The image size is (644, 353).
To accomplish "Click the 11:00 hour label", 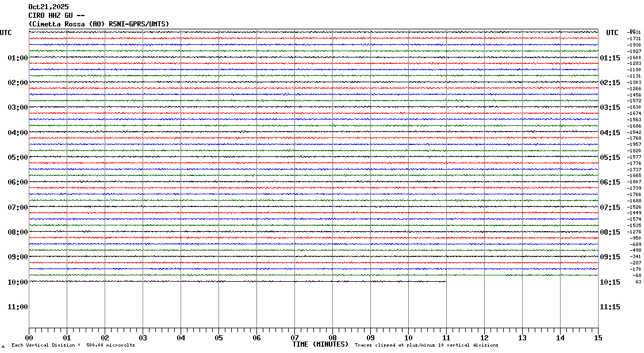I will click(18, 307).
